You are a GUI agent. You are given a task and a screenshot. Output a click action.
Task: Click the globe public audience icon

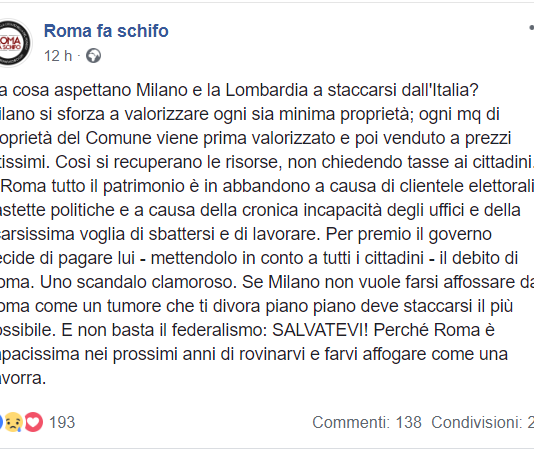pos(93,56)
